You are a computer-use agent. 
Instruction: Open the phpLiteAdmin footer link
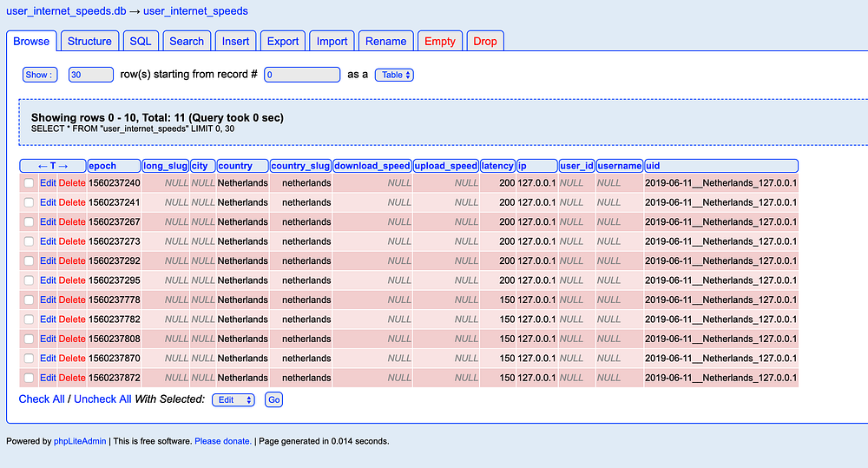(x=80, y=441)
